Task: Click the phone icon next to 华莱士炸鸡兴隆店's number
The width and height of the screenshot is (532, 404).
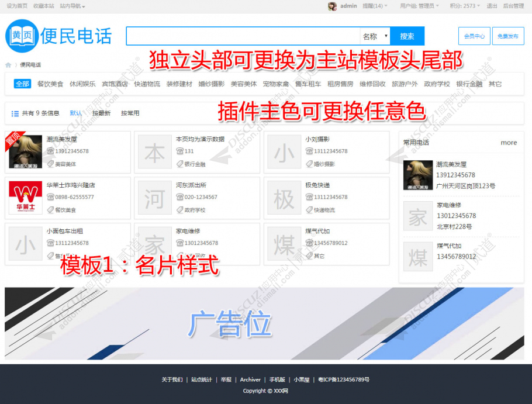Action: (x=51, y=197)
